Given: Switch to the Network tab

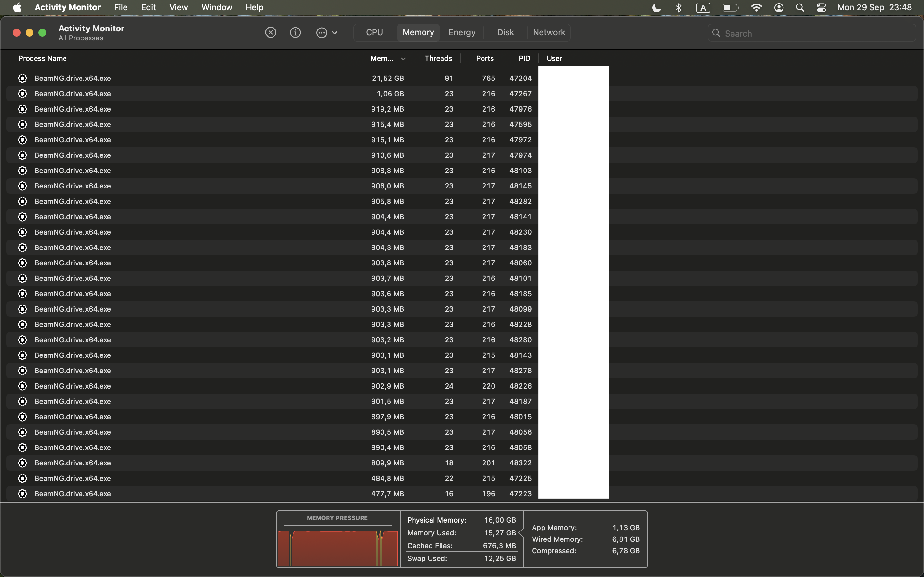Looking at the screenshot, I should click(549, 32).
